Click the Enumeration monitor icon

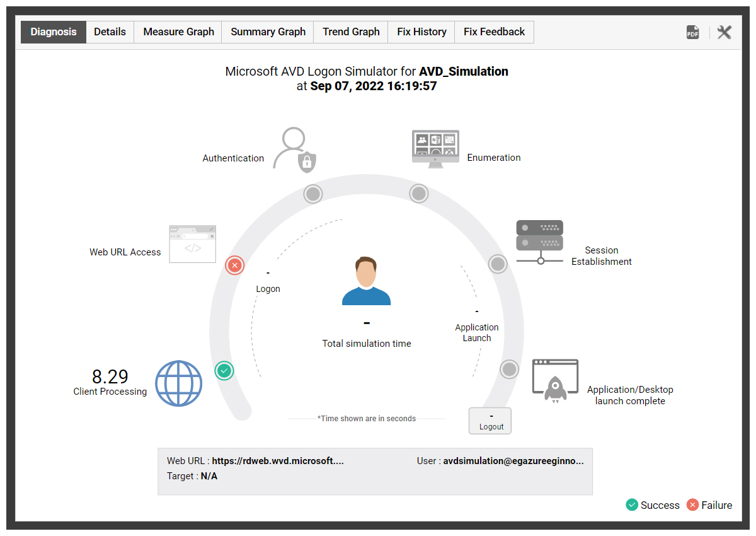point(435,149)
